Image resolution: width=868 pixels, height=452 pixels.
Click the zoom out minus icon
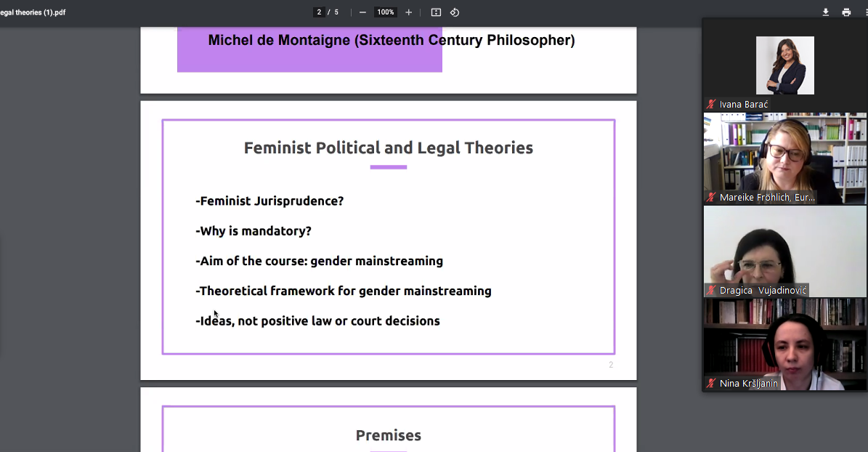362,12
